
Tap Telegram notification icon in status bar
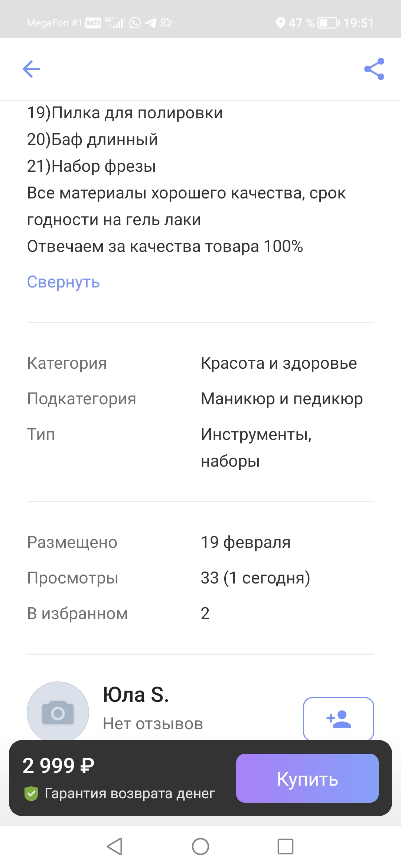150,23
